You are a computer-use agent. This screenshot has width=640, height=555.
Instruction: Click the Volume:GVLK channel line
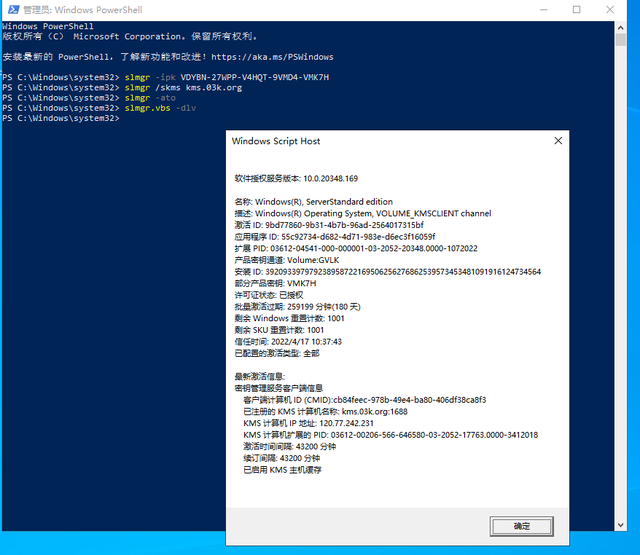[x=287, y=260]
